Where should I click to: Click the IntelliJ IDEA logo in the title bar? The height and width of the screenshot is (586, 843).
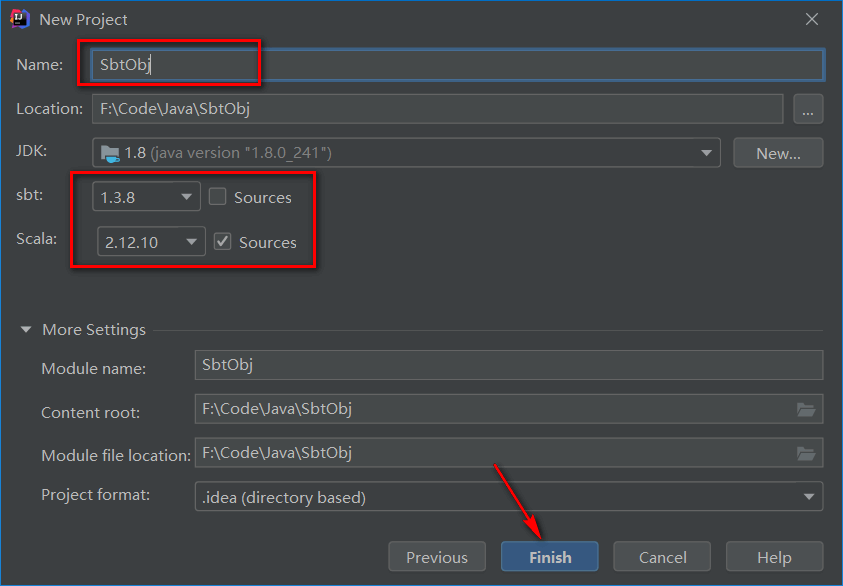click(18, 18)
